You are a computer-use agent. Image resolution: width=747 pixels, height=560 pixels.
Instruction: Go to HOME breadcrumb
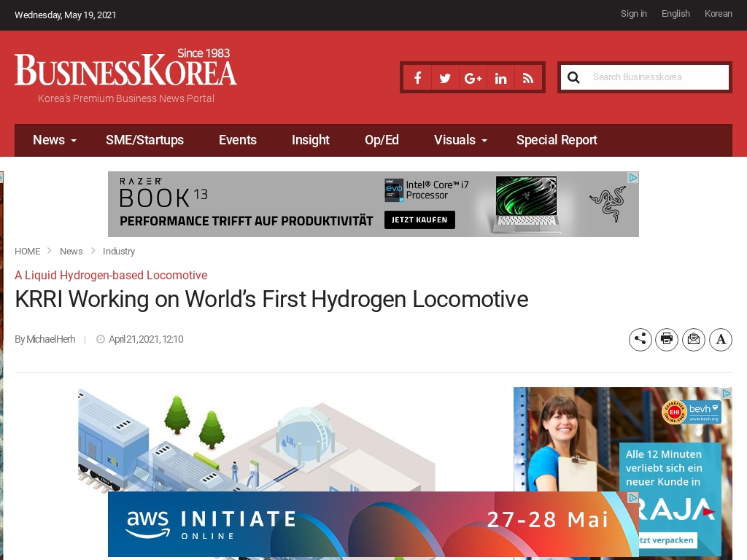click(x=27, y=251)
